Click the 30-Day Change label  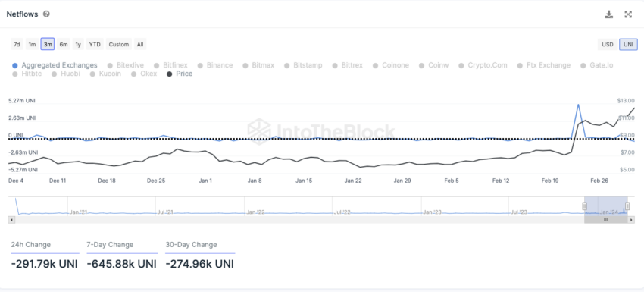(x=191, y=245)
